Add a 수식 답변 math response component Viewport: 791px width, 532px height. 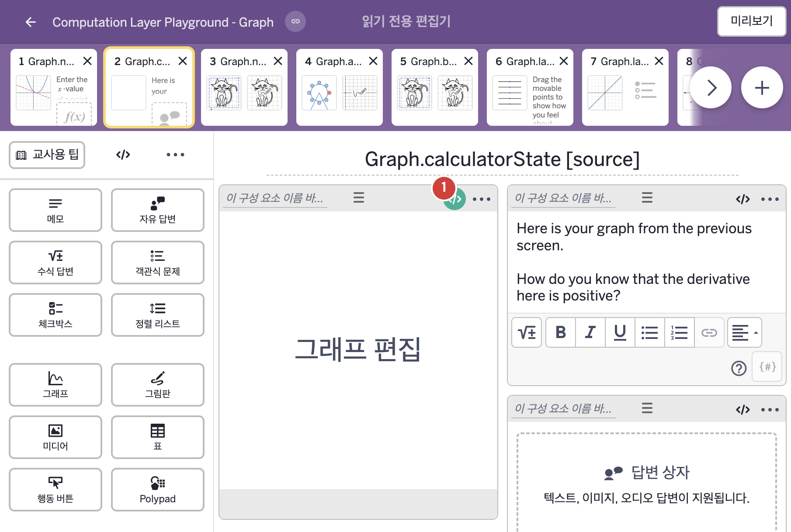pyautogui.click(x=56, y=263)
